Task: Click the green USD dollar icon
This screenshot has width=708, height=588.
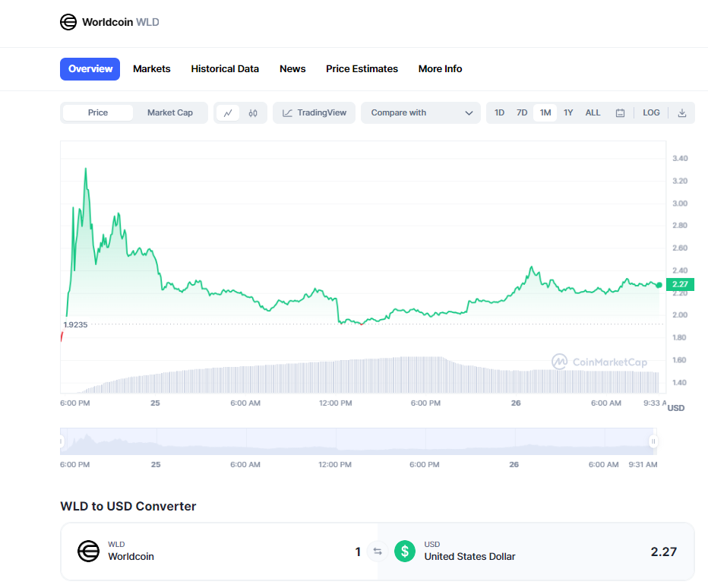Action: pos(405,552)
